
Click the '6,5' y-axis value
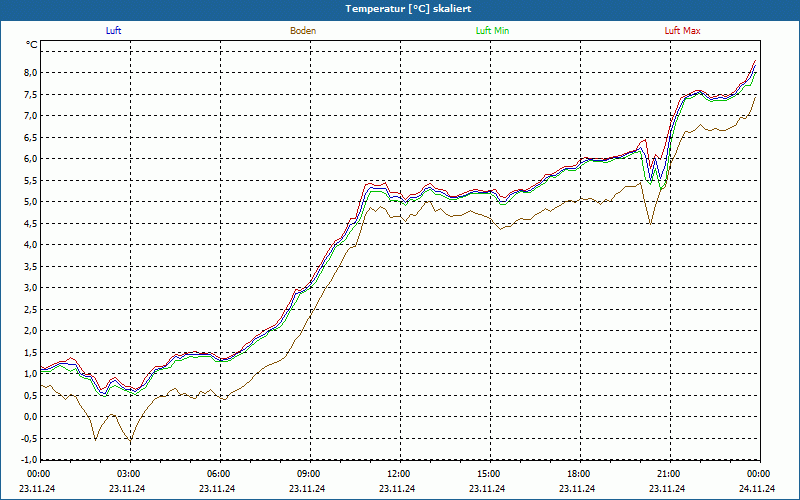tap(31, 137)
